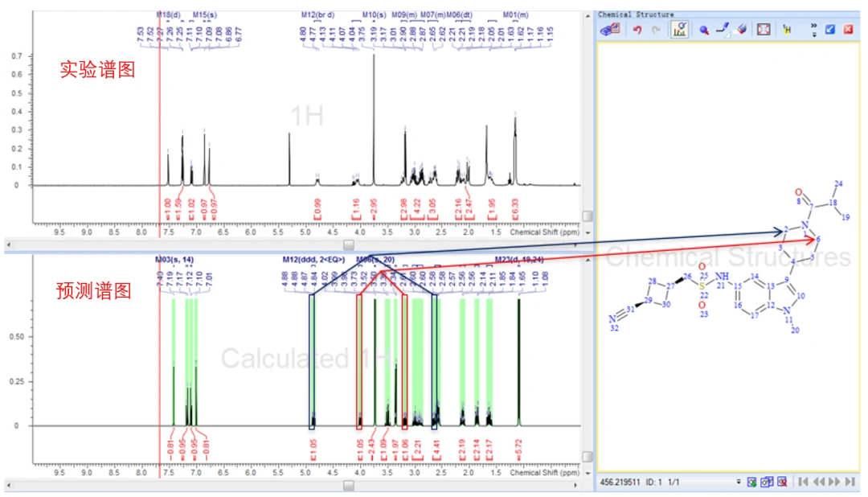This screenshot has height=497, width=868.
Task: Expand the toolbar overflow chevron
Action: [813, 30]
